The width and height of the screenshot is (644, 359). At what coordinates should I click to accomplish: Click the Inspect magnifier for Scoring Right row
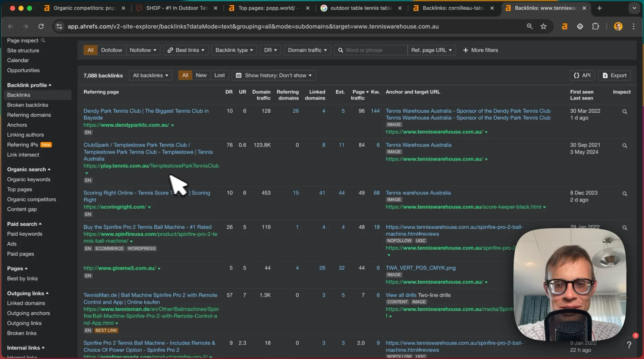tap(624, 193)
